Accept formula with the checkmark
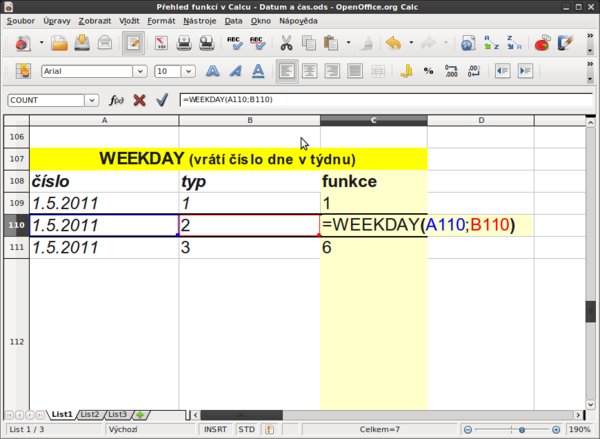 pos(162,100)
